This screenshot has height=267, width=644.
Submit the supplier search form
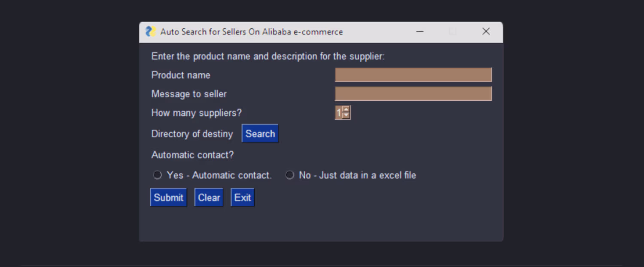(168, 198)
